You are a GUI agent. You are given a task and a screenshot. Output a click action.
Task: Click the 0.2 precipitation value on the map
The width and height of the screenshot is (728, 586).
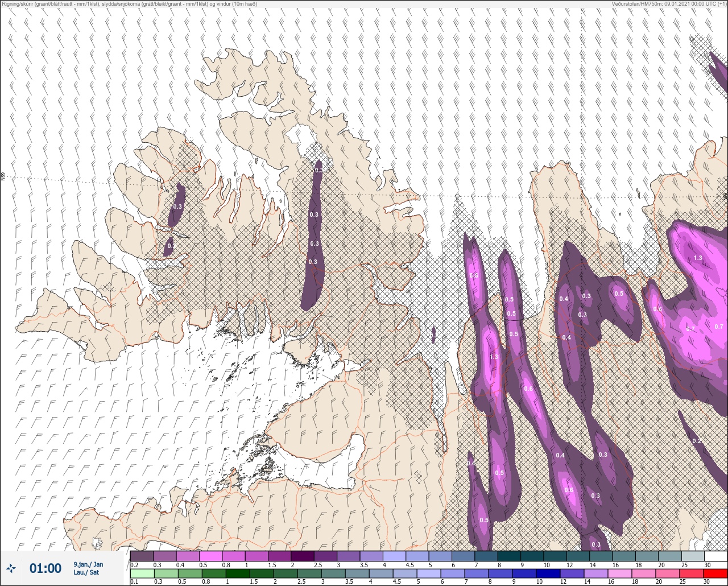click(x=697, y=441)
